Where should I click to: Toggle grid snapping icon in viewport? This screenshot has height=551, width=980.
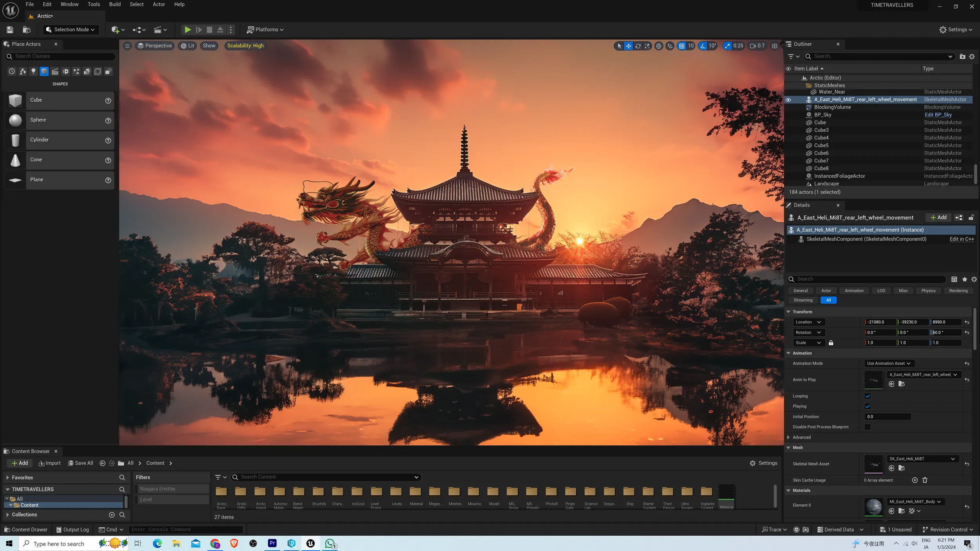pos(682,46)
